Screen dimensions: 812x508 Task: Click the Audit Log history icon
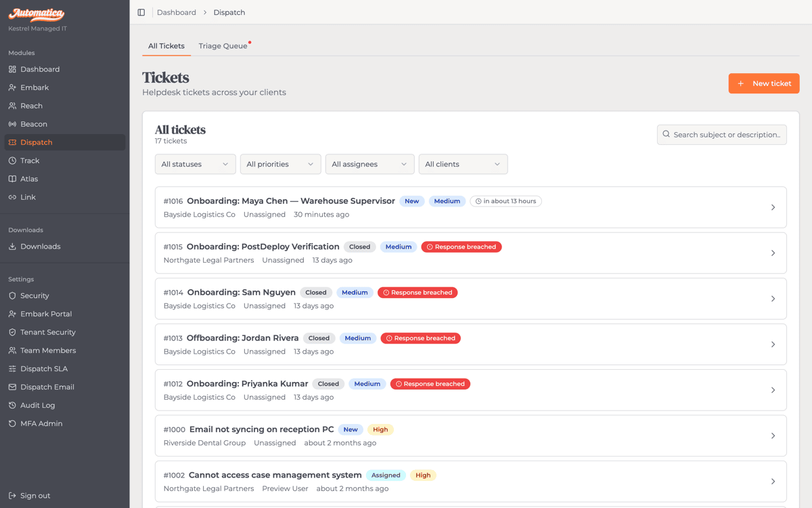point(12,406)
